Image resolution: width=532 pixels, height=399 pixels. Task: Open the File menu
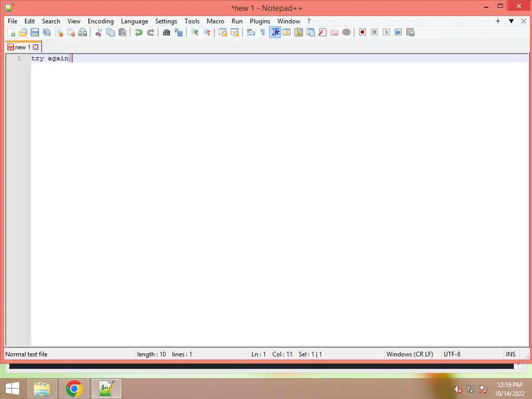pyautogui.click(x=12, y=21)
